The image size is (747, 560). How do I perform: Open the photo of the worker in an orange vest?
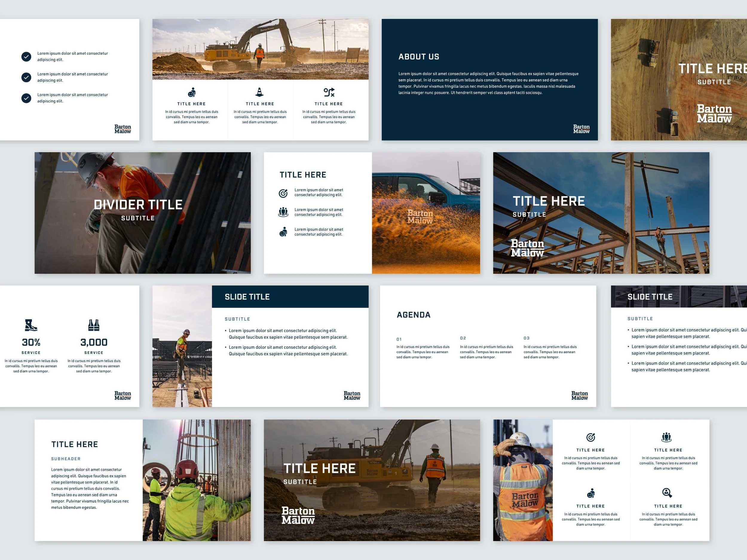[523, 480]
